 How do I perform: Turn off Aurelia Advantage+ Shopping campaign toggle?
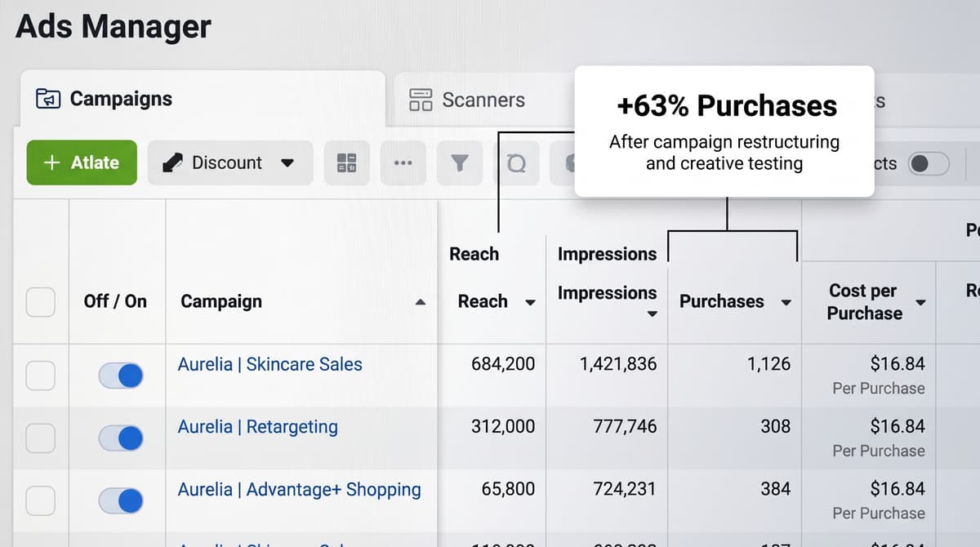click(x=121, y=500)
